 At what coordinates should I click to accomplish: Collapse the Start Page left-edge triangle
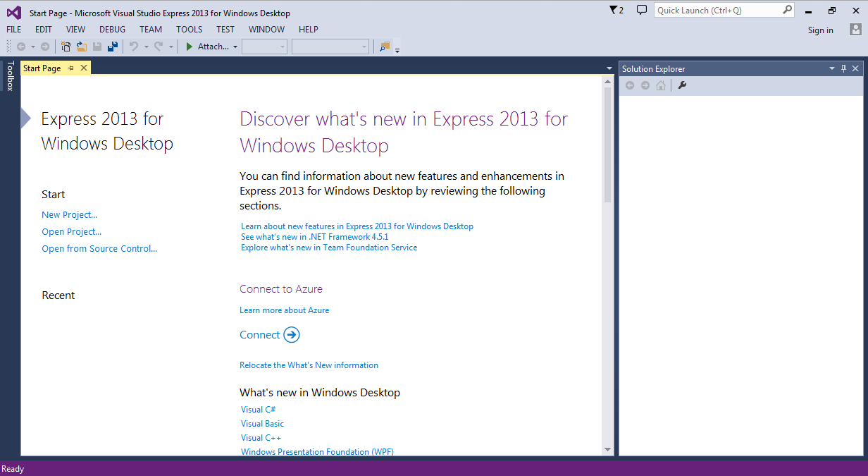click(26, 118)
